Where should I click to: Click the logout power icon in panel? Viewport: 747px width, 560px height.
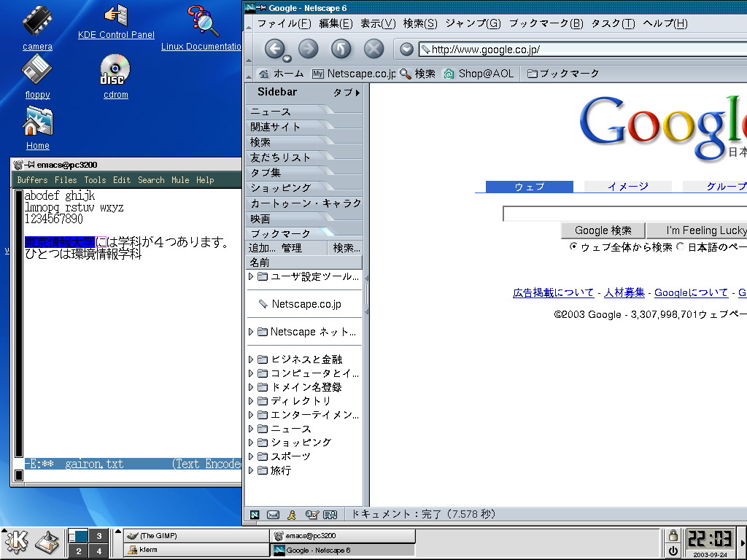pos(673,551)
